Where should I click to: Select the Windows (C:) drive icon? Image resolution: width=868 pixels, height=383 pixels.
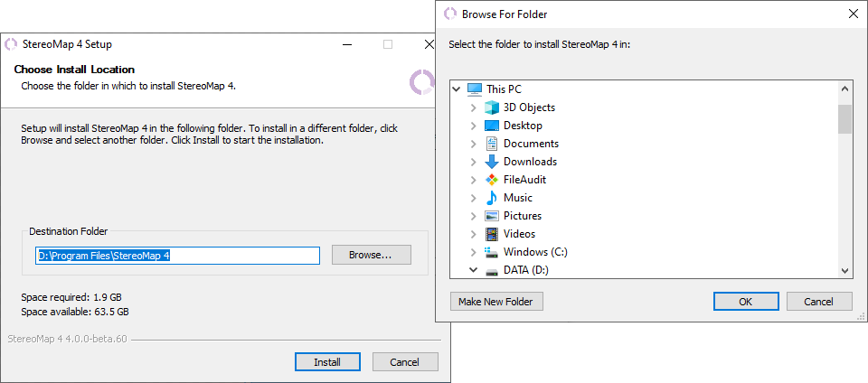click(x=492, y=252)
